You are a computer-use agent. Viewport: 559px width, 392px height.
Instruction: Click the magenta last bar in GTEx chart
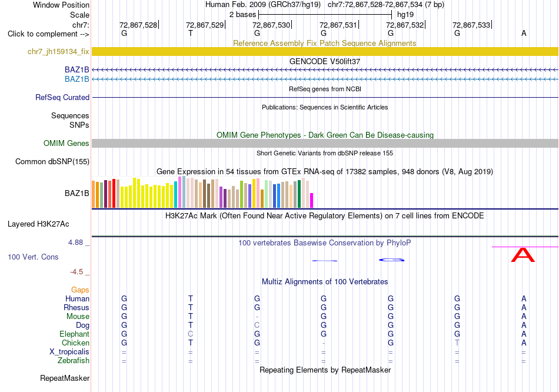coord(312,201)
